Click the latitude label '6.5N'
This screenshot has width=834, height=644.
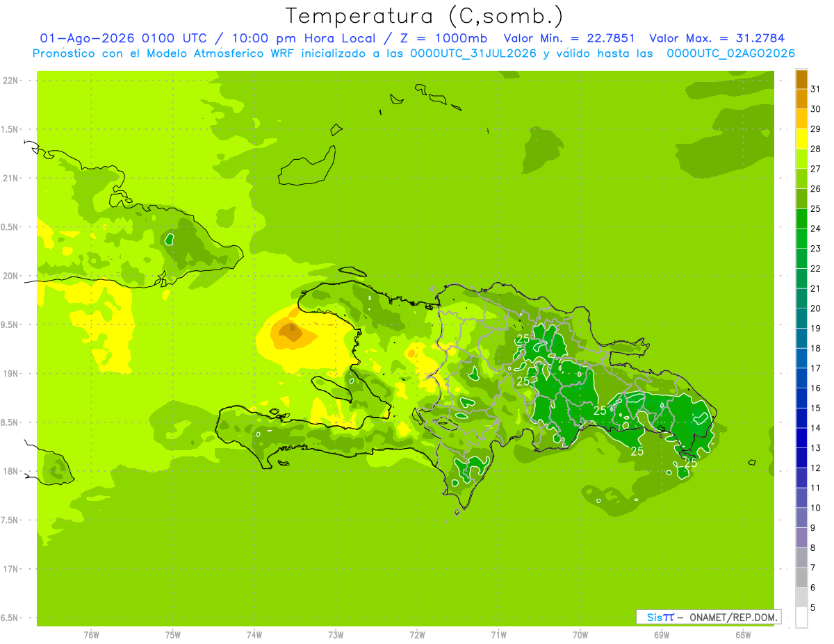(x=10, y=618)
